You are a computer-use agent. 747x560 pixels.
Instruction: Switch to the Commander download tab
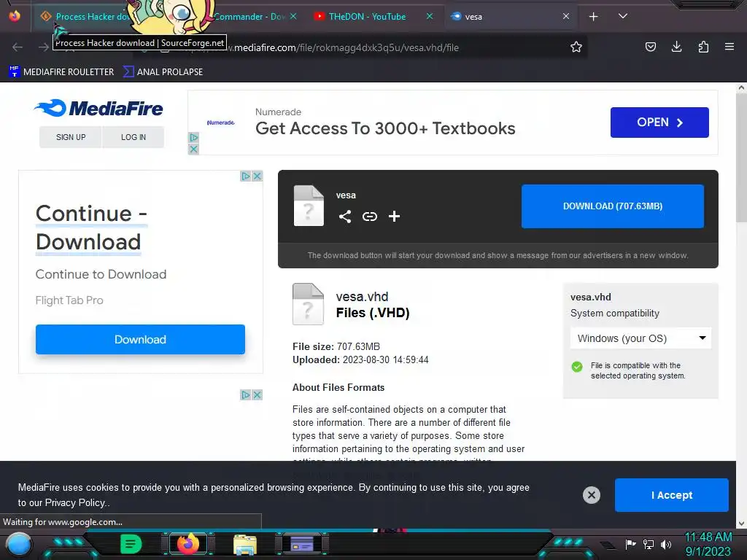(x=255, y=16)
